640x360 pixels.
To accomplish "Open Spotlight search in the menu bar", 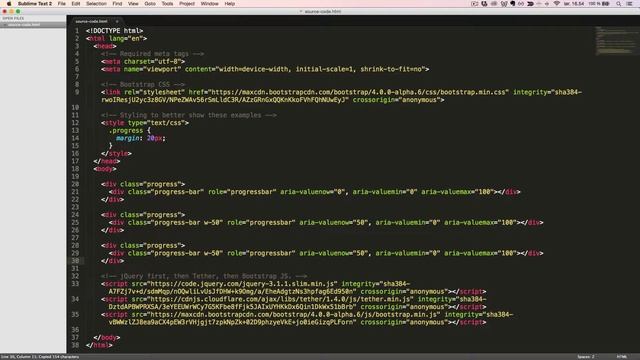I will tap(619, 4).
